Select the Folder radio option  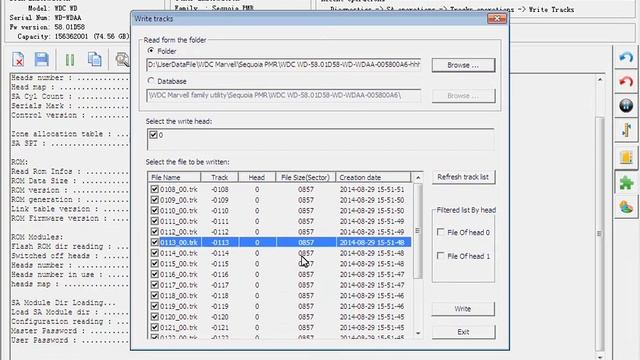point(151,51)
